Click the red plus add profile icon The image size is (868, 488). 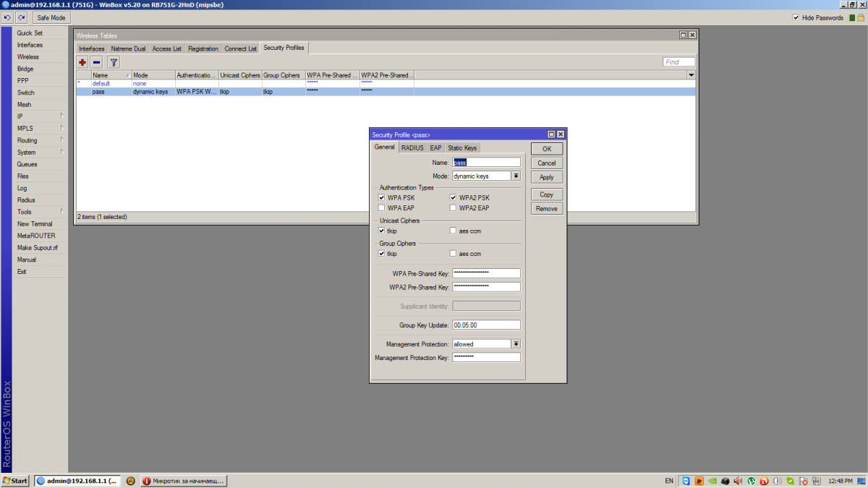tap(82, 63)
